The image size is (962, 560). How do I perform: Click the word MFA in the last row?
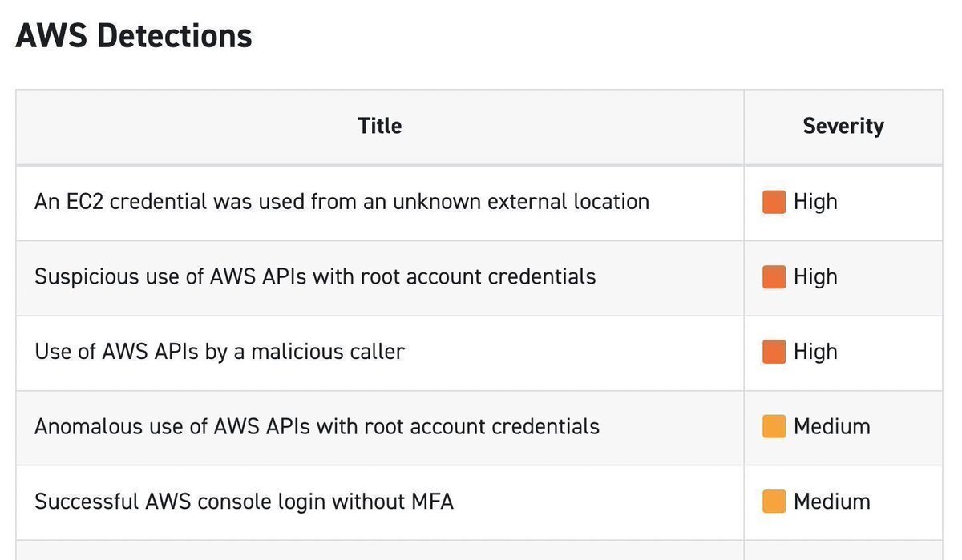pyautogui.click(x=432, y=502)
